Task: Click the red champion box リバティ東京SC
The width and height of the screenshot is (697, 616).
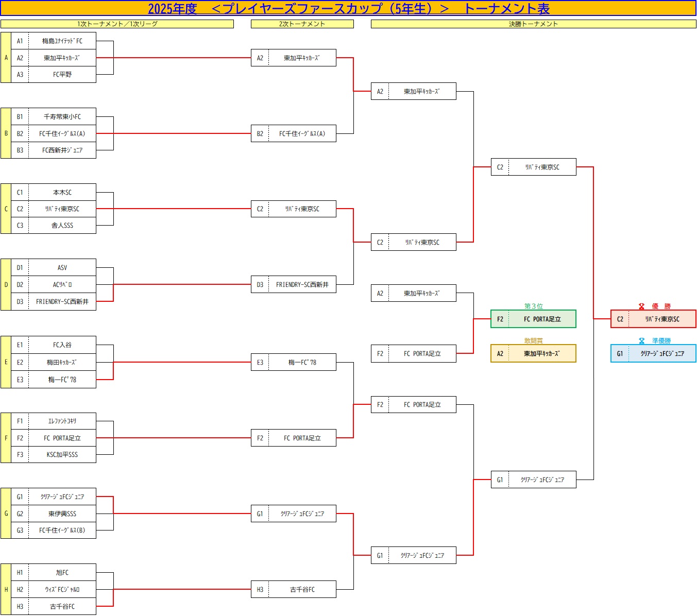Action: click(653, 319)
